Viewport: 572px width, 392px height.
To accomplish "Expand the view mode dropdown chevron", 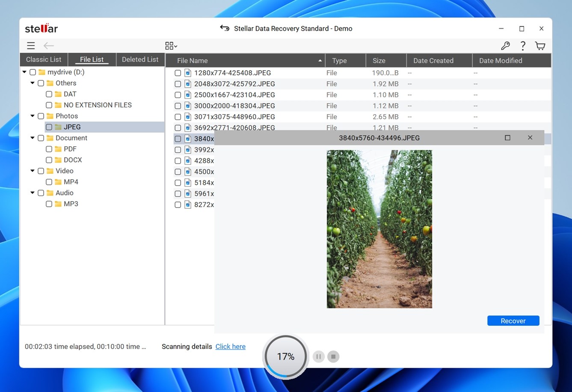I will tap(175, 46).
